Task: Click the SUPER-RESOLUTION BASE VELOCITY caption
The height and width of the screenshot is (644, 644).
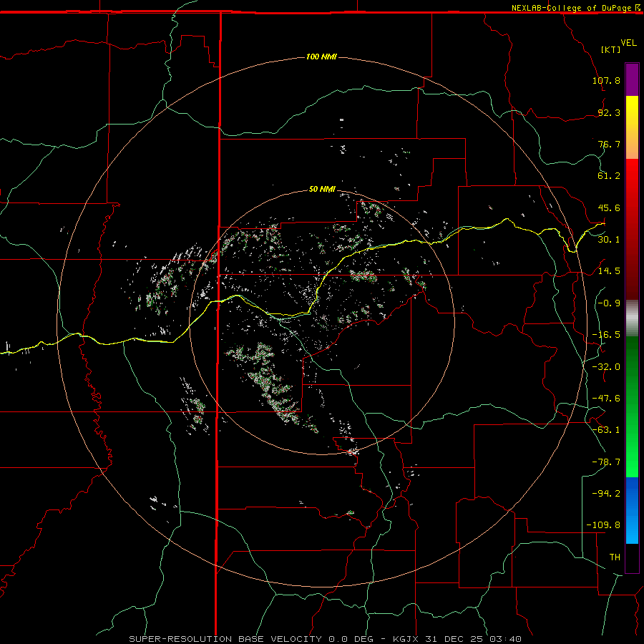Action: point(225,639)
